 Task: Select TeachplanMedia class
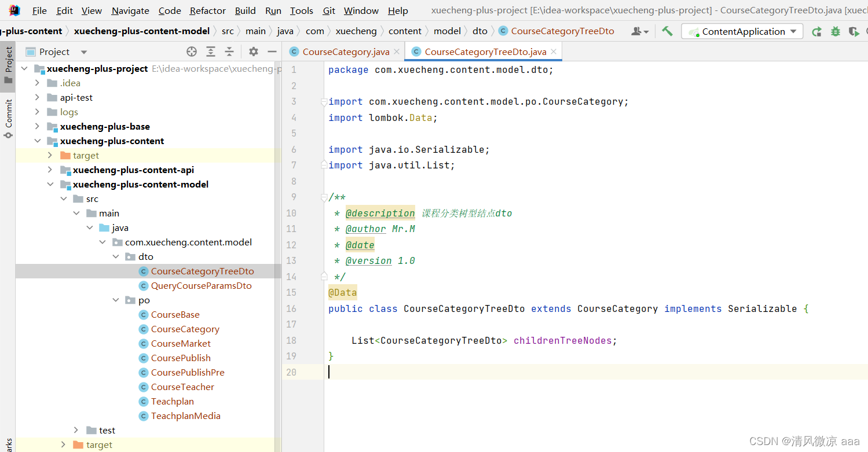click(x=185, y=416)
